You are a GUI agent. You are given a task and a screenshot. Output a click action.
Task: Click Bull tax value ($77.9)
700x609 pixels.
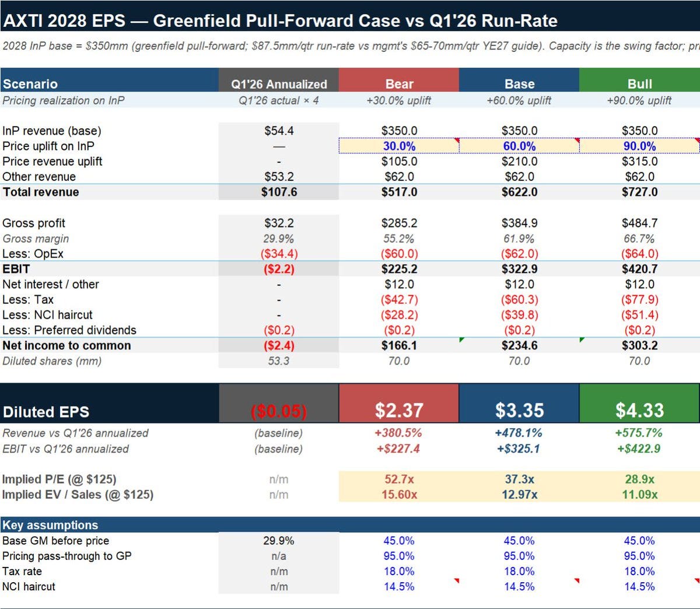[639, 300]
